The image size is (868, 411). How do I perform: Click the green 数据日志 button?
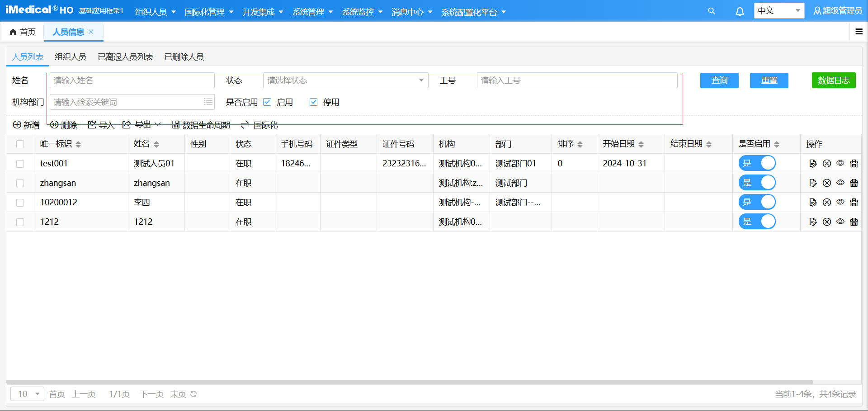pyautogui.click(x=834, y=80)
